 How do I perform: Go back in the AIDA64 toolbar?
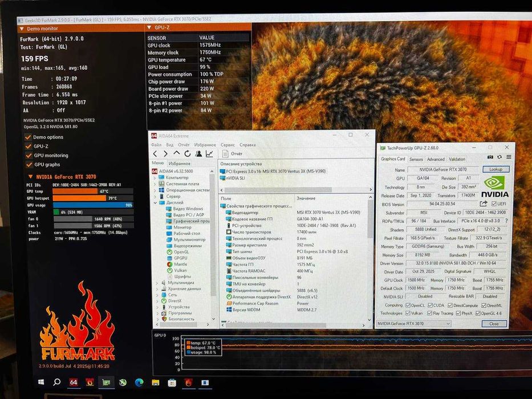pos(155,154)
